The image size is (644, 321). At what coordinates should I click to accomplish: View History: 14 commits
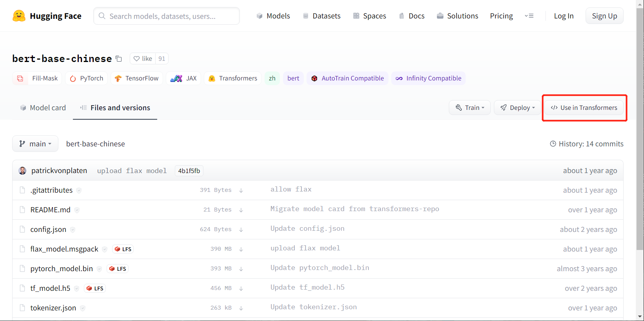(587, 144)
